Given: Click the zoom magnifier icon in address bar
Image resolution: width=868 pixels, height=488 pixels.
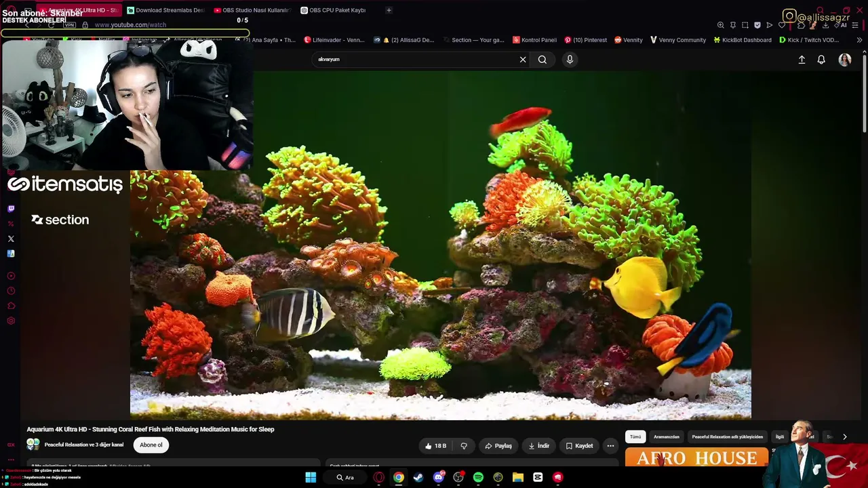Looking at the screenshot, I should pos(721,25).
